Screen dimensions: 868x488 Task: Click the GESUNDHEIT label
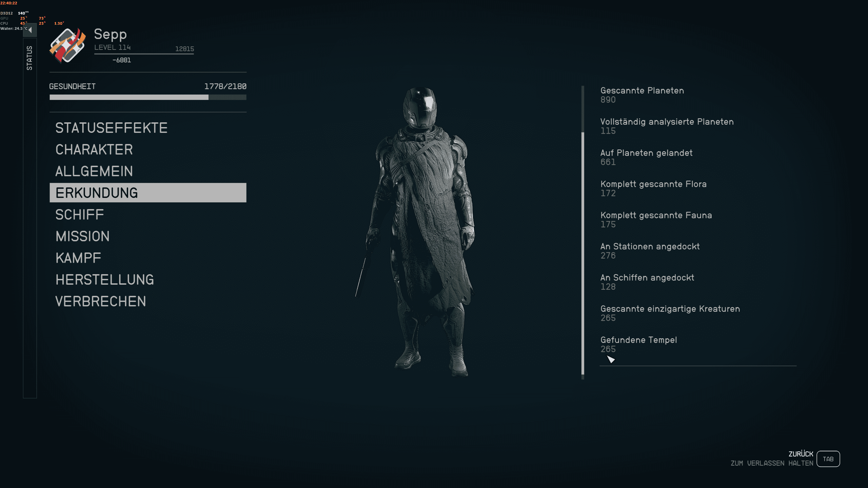(x=72, y=86)
